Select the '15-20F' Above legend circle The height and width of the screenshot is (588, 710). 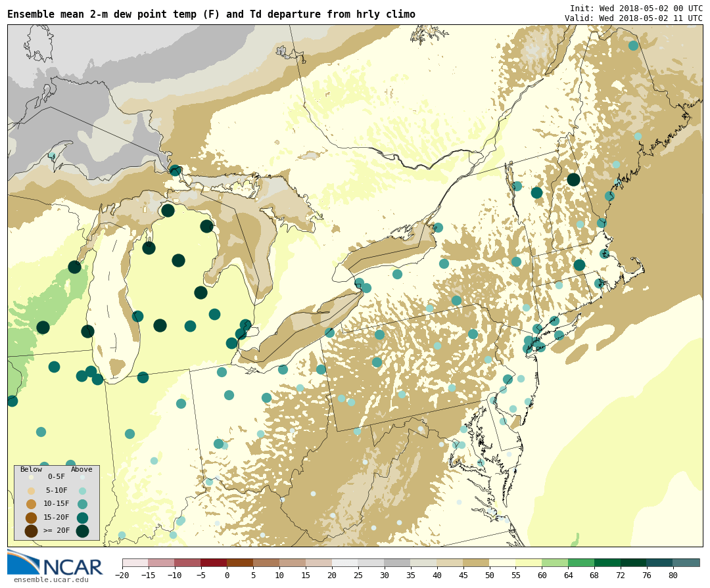pyautogui.click(x=82, y=518)
